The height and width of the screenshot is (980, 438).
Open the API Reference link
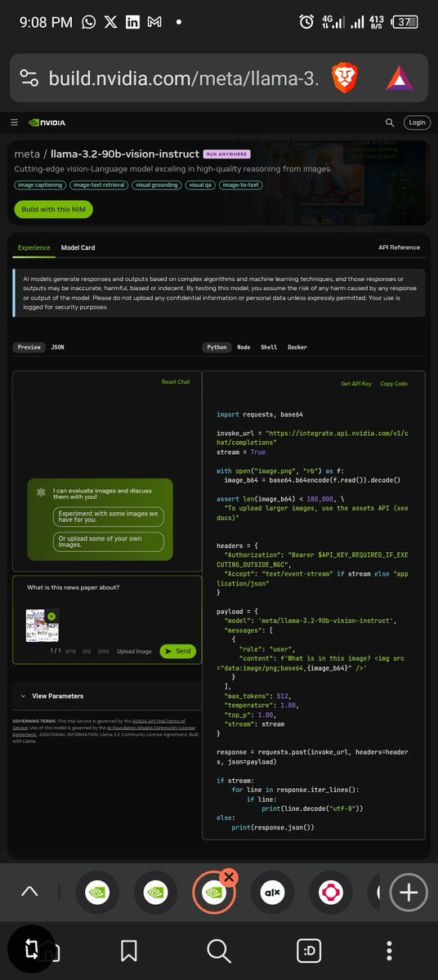(399, 247)
